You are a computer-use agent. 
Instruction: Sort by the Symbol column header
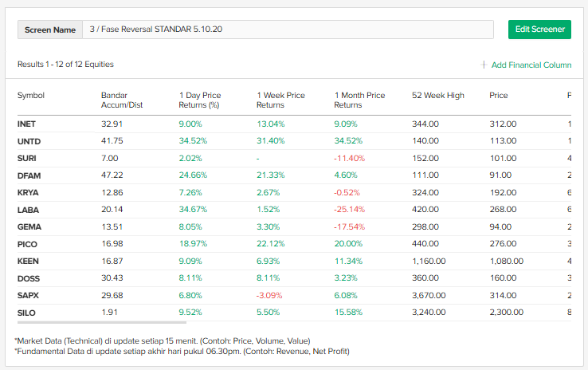tap(31, 96)
